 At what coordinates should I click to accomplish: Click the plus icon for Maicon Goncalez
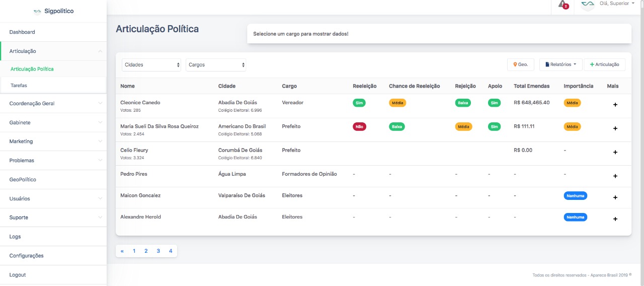tap(615, 197)
